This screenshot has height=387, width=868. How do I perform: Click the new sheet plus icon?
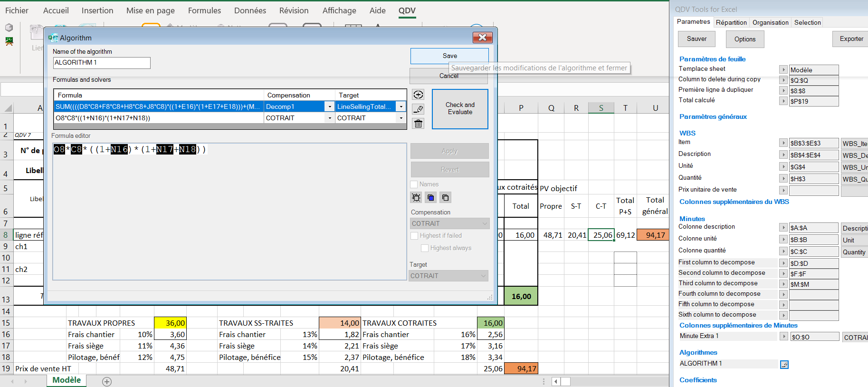click(107, 381)
